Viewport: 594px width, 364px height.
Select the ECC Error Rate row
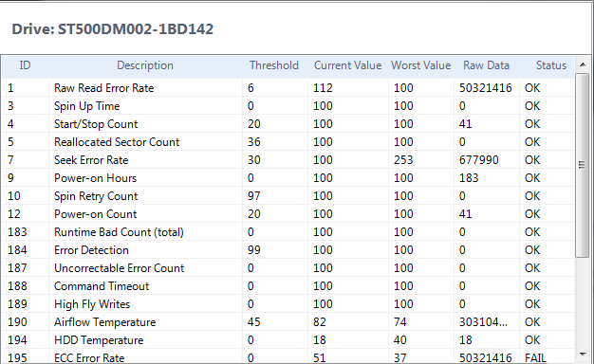point(288,356)
